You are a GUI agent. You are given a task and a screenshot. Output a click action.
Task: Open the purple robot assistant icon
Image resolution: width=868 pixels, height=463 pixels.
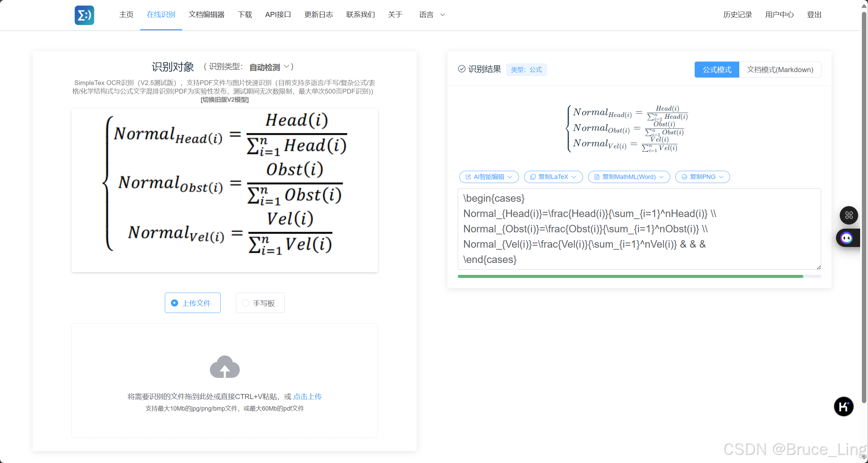click(846, 238)
